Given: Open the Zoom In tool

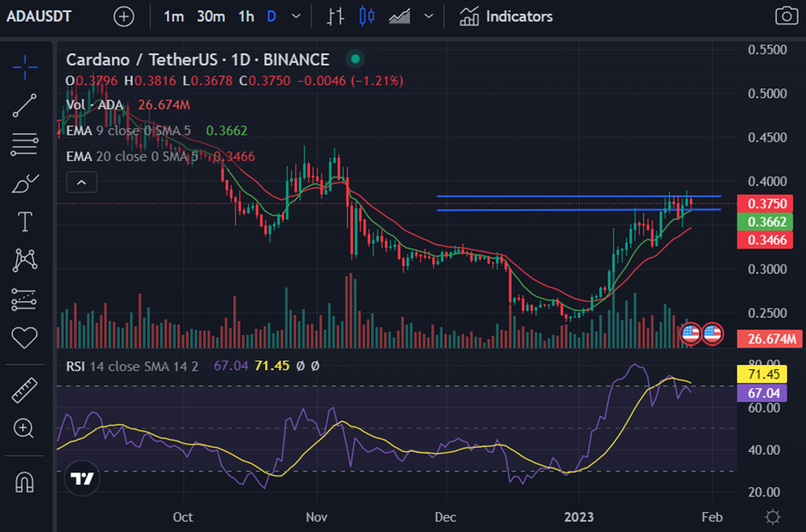Looking at the screenshot, I should click(x=24, y=430).
